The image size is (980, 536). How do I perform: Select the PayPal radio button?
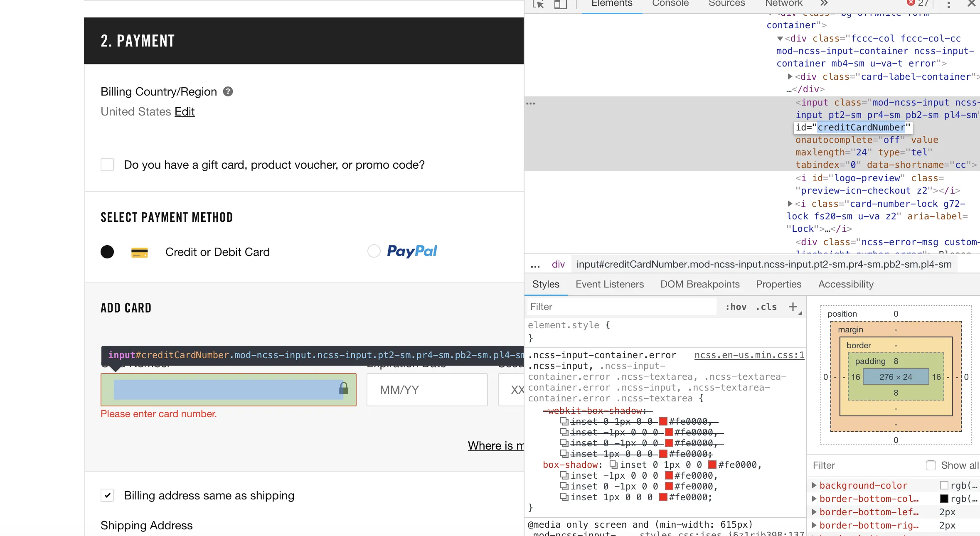tap(374, 251)
